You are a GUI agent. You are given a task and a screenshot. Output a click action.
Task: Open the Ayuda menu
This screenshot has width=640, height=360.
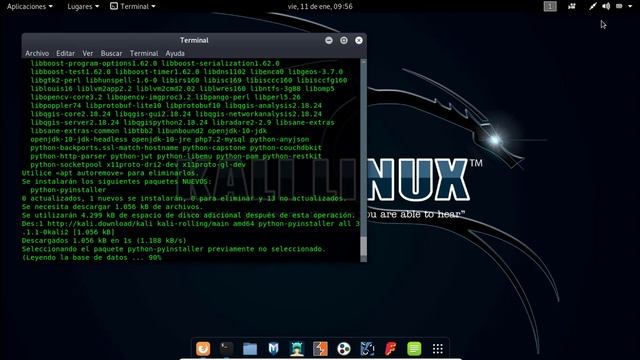(175, 53)
